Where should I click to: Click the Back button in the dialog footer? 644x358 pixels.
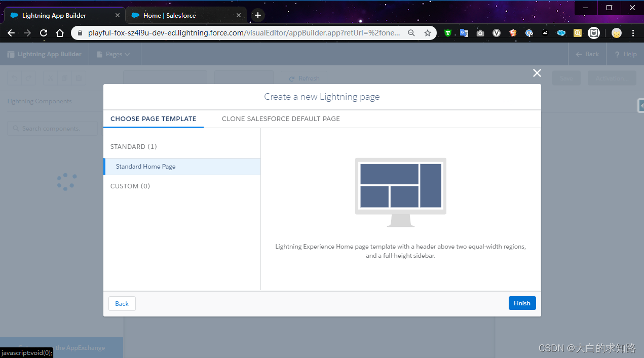[x=122, y=304]
